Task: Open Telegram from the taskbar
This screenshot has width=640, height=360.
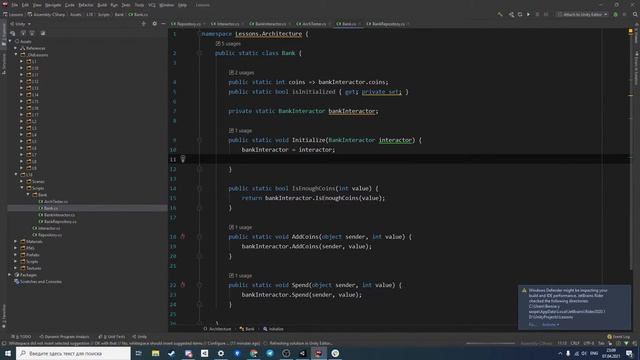Action: click(x=270, y=353)
